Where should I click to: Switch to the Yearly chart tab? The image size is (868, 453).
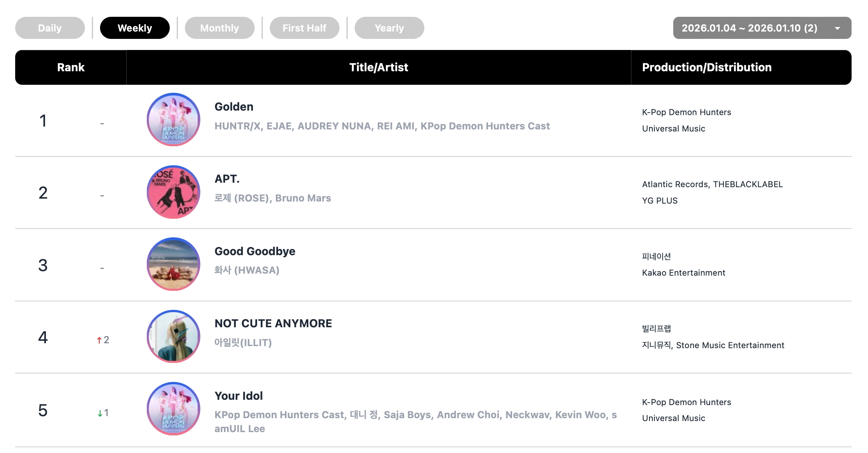pos(390,28)
